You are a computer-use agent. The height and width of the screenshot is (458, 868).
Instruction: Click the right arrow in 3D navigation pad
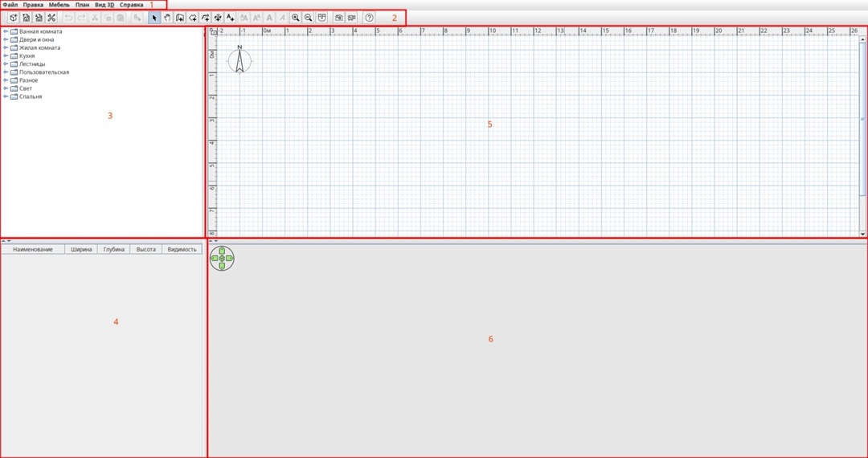pos(230,258)
